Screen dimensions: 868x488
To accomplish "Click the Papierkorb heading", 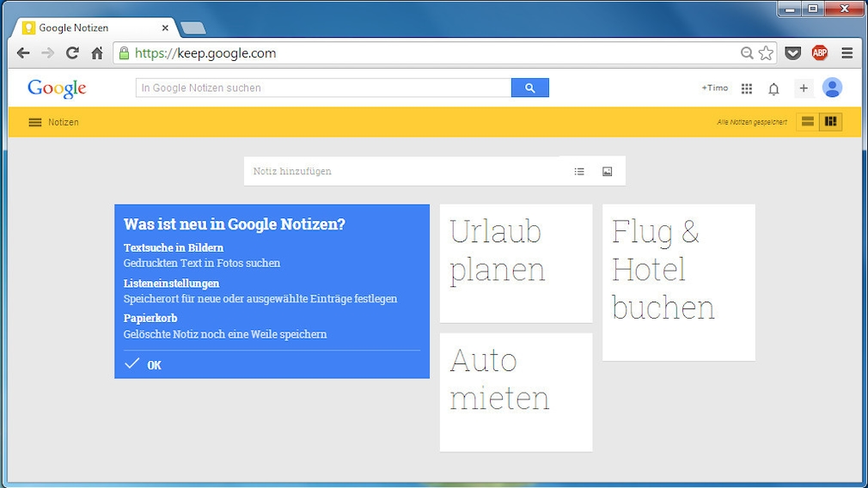I will click(150, 318).
